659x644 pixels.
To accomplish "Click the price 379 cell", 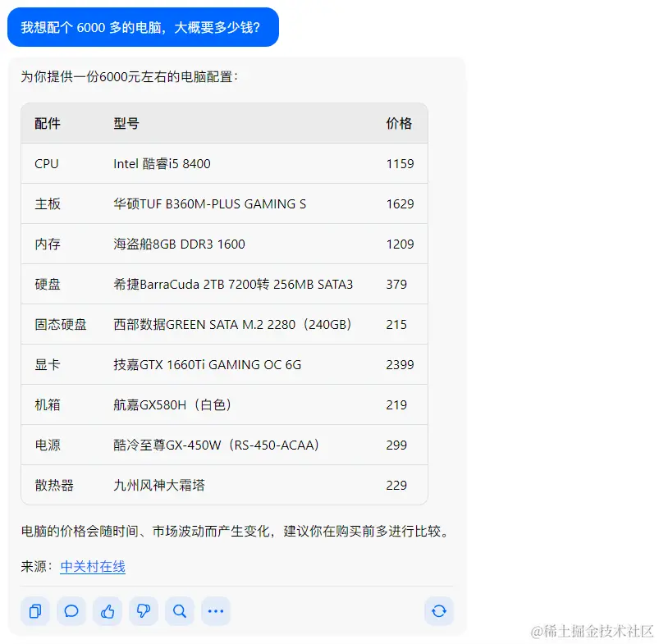I will (x=396, y=285).
